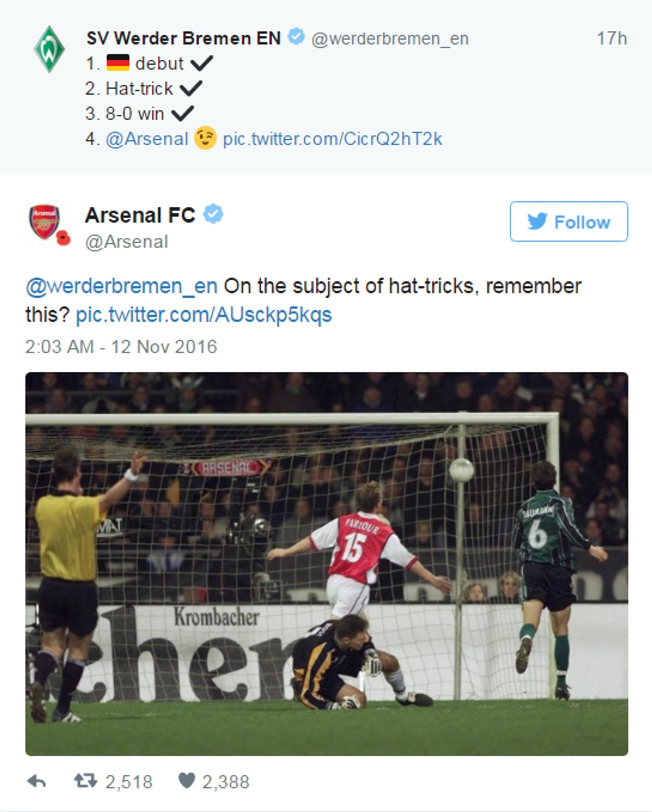Open the 17h timestamp of Bremen's tweet

(x=612, y=38)
